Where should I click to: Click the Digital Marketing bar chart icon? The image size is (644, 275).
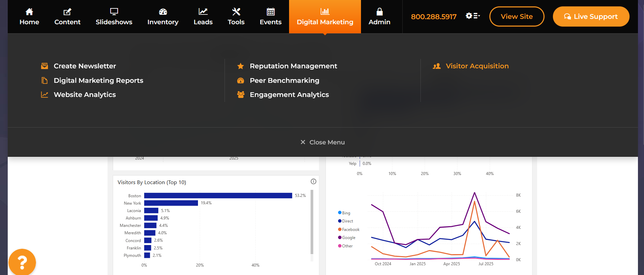(x=325, y=12)
